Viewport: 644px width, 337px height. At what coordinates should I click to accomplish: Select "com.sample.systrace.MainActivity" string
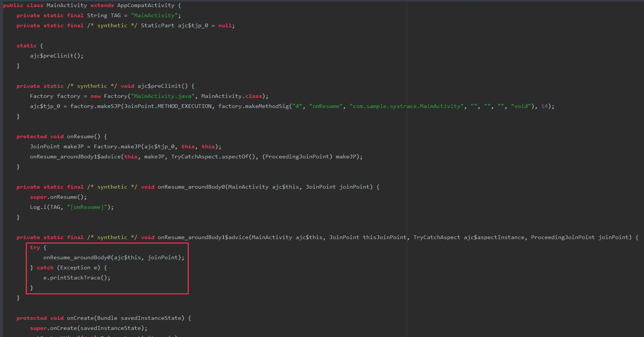407,106
